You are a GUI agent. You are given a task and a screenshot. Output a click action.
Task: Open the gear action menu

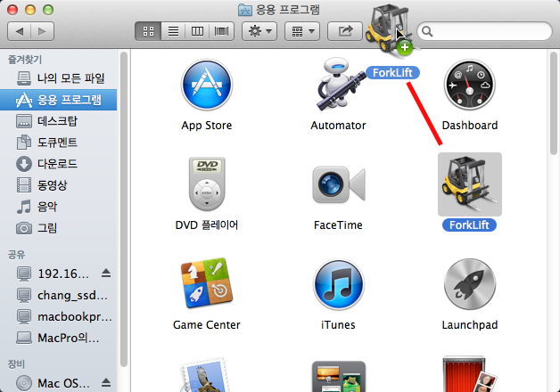click(x=259, y=31)
